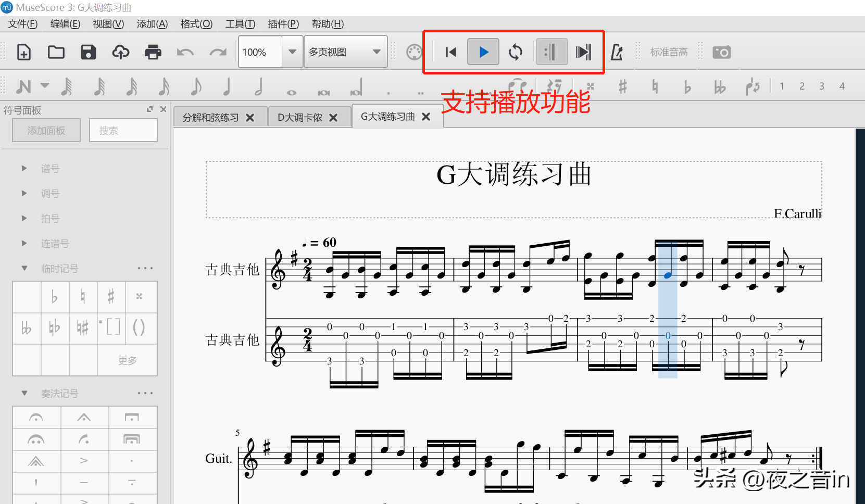This screenshot has width=865, height=504.
Task: Open 视图 menu
Action: [108, 24]
